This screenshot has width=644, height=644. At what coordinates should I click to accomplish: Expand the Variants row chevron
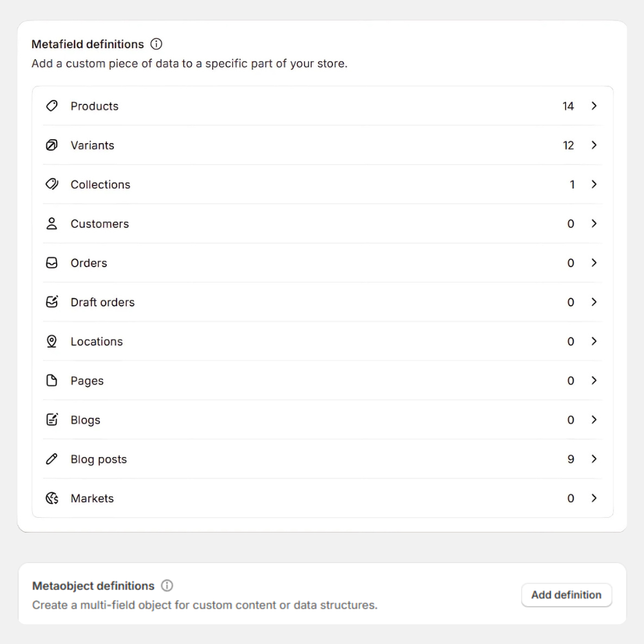point(594,145)
